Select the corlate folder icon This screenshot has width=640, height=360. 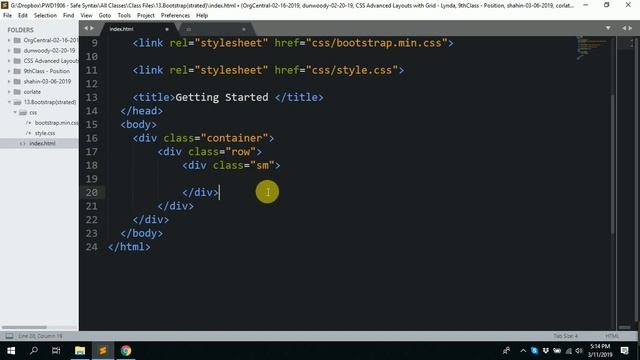coord(17,92)
